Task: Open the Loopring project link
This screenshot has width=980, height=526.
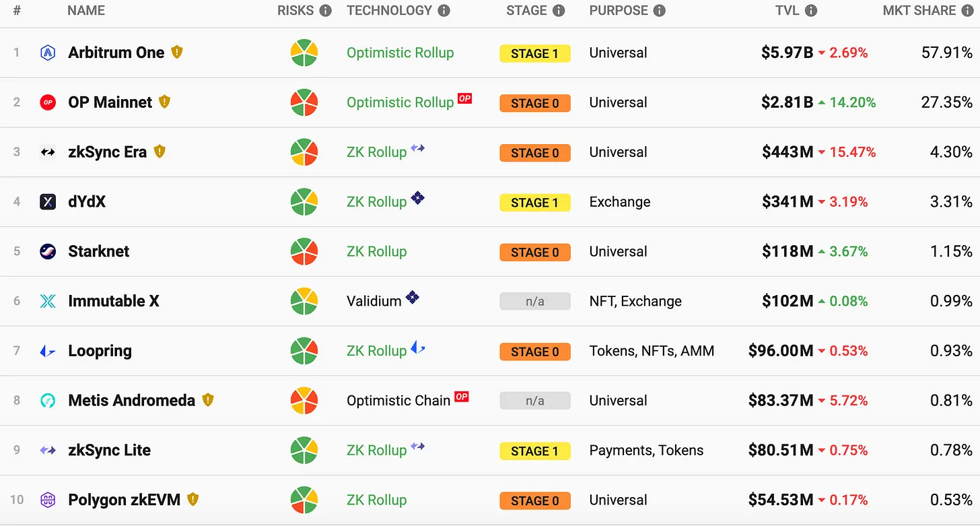Action: (x=100, y=351)
